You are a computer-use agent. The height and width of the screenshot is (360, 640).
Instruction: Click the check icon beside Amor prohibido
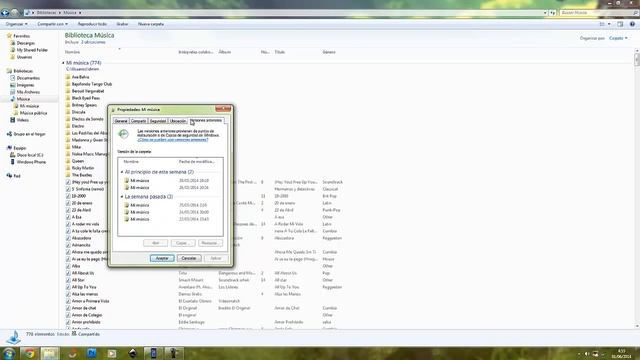point(68,322)
